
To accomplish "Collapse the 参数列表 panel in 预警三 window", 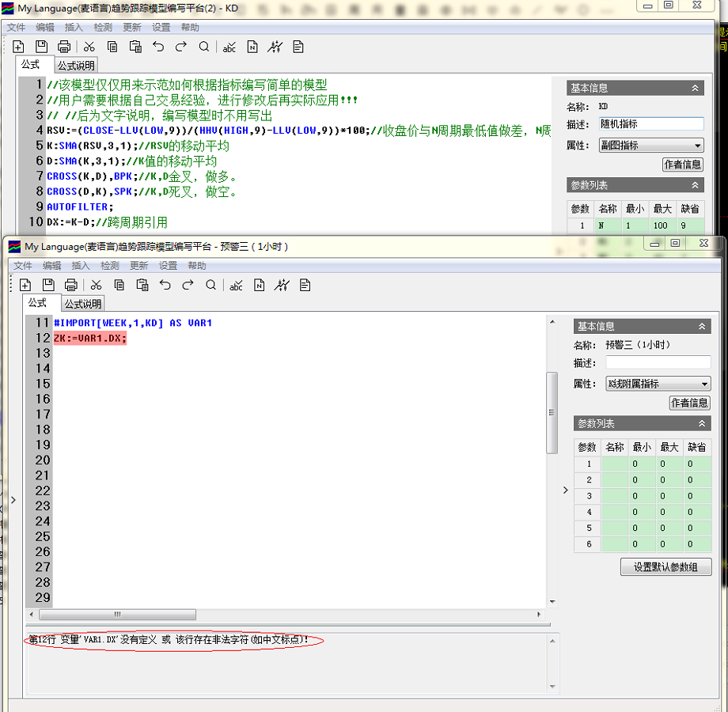I will click(x=702, y=424).
